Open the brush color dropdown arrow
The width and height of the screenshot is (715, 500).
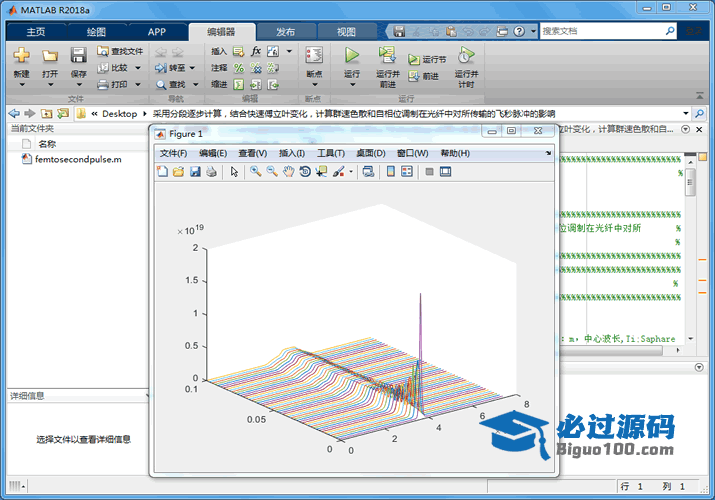[351, 172]
